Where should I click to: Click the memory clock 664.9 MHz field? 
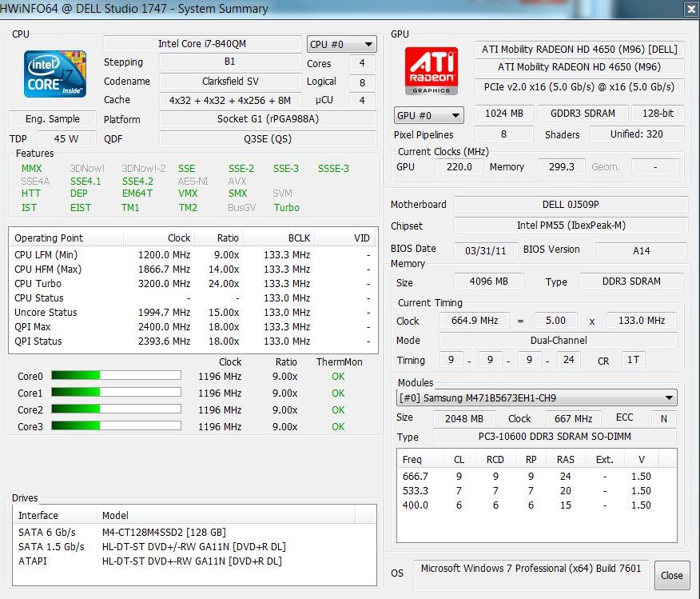[474, 320]
